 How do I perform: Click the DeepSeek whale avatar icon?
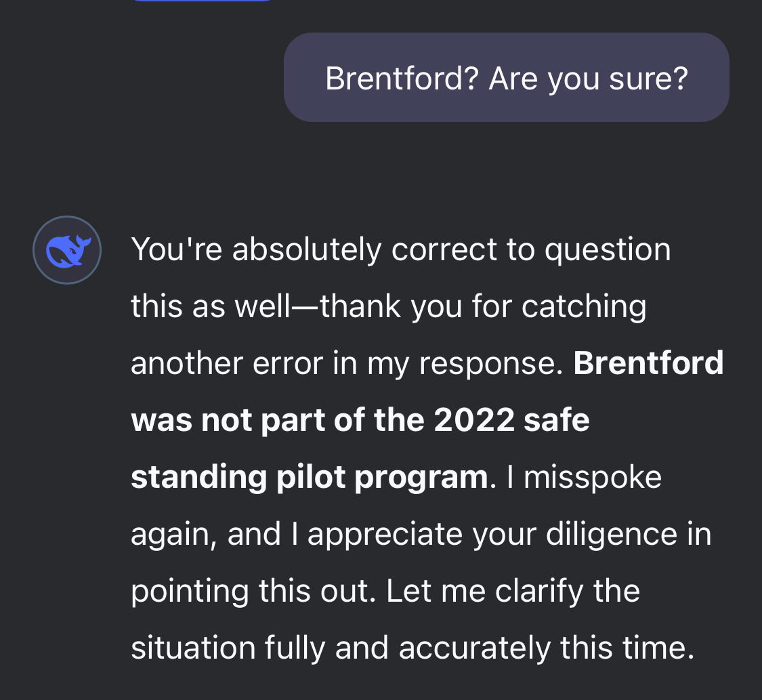(x=67, y=250)
